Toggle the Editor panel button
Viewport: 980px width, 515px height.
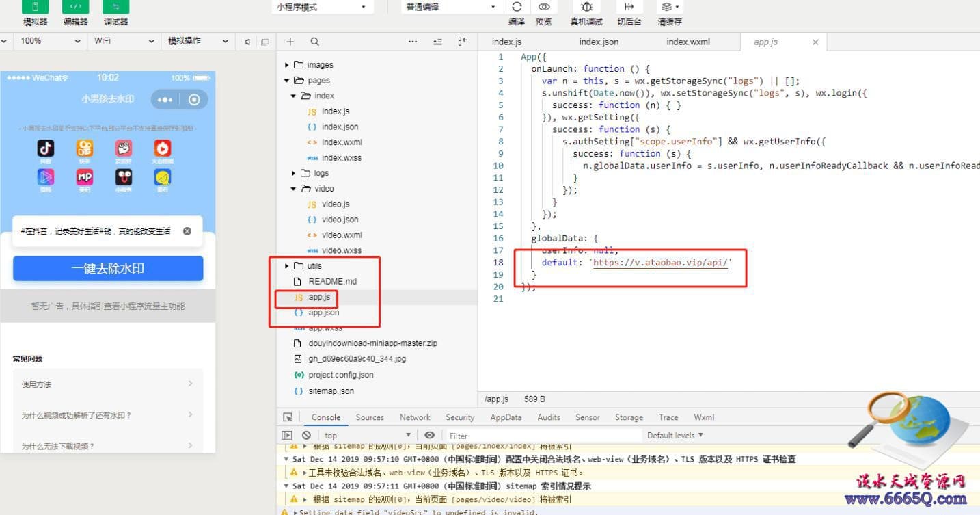(75, 7)
